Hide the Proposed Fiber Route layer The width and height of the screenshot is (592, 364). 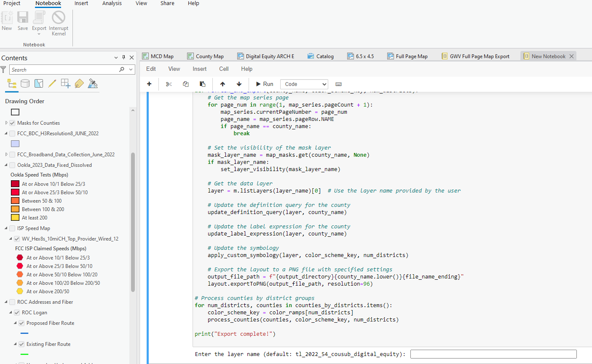click(x=21, y=323)
